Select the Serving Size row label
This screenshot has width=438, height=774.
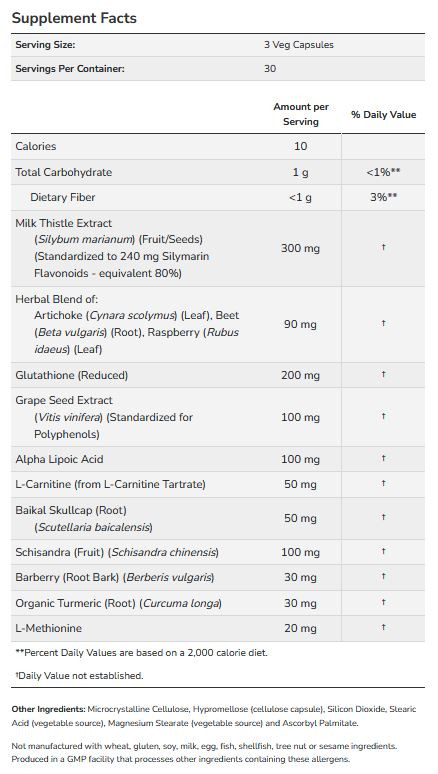(x=45, y=45)
